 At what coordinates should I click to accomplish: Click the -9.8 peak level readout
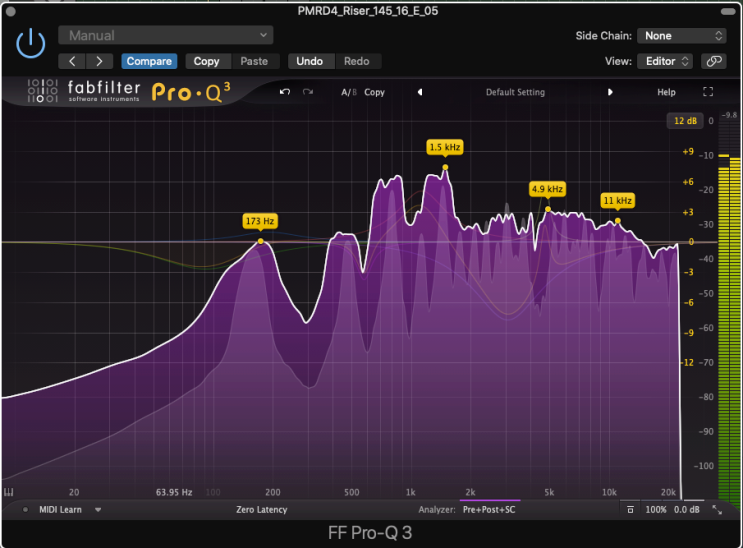tap(729, 115)
